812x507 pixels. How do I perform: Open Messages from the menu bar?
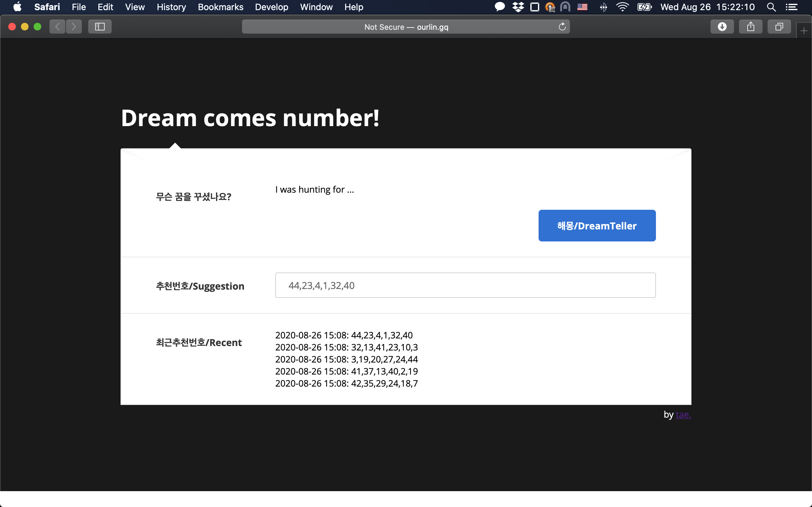click(500, 7)
